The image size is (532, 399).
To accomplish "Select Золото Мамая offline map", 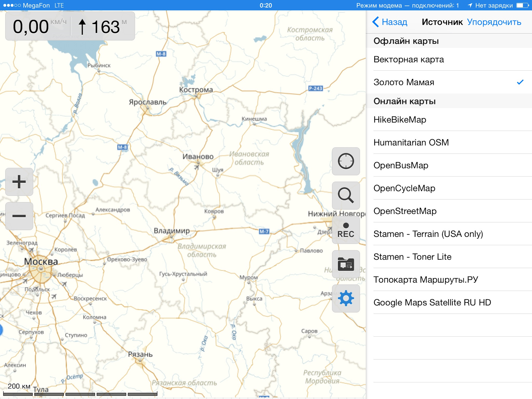I will 449,82.
